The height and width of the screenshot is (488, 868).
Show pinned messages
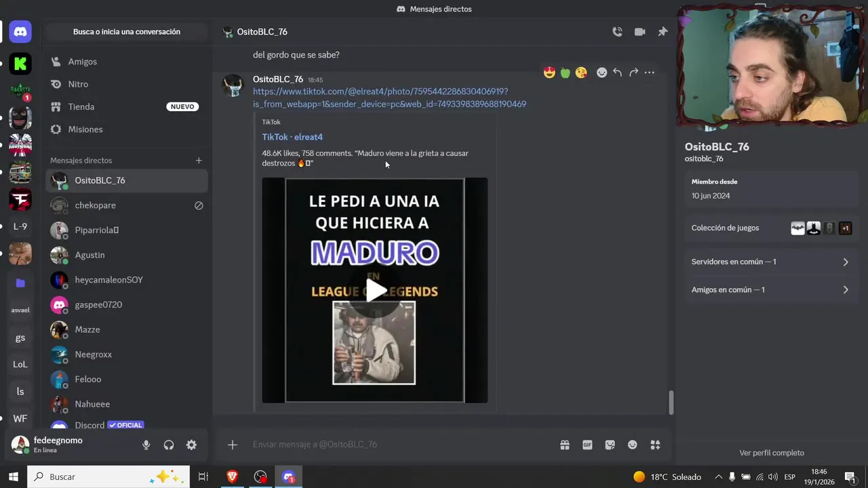[663, 32]
